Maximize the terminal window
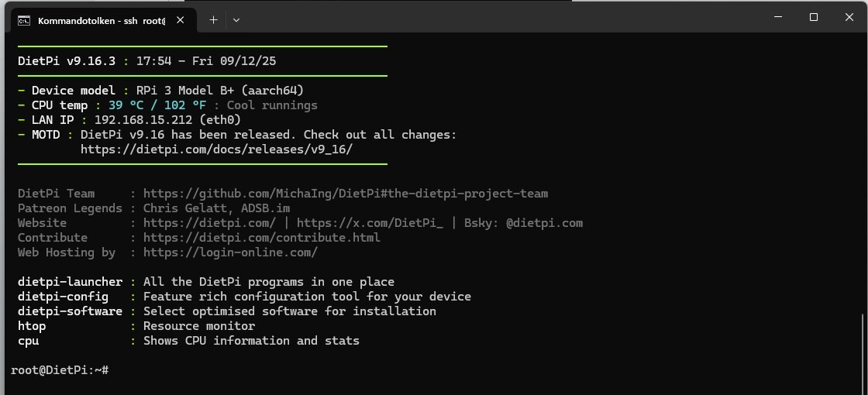Viewport: 868px width, 395px height. (x=814, y=17)
